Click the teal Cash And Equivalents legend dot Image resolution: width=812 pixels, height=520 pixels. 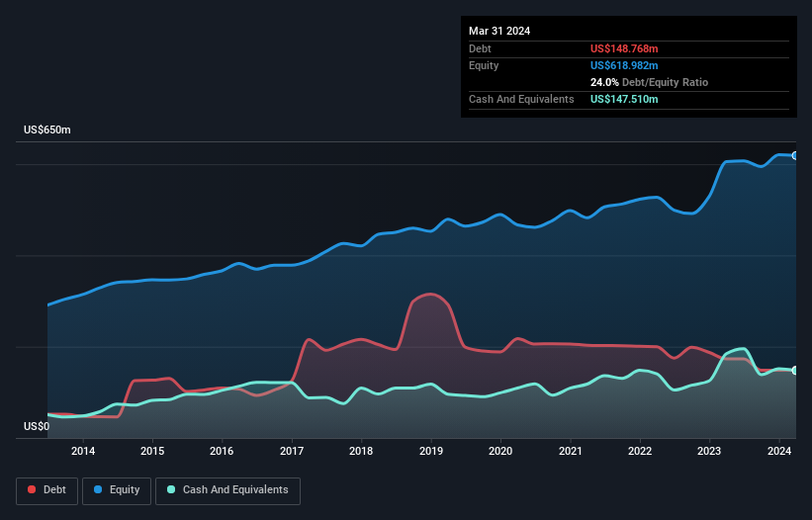tap(171, 489)
